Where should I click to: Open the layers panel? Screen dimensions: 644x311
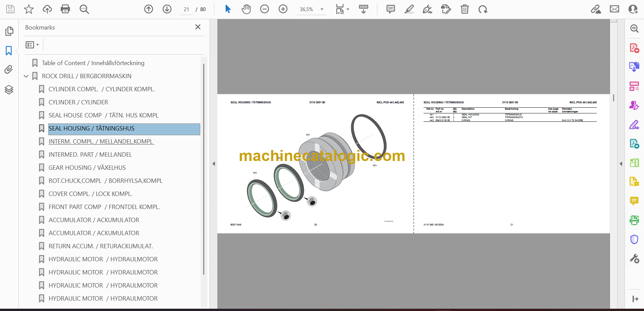9,90
